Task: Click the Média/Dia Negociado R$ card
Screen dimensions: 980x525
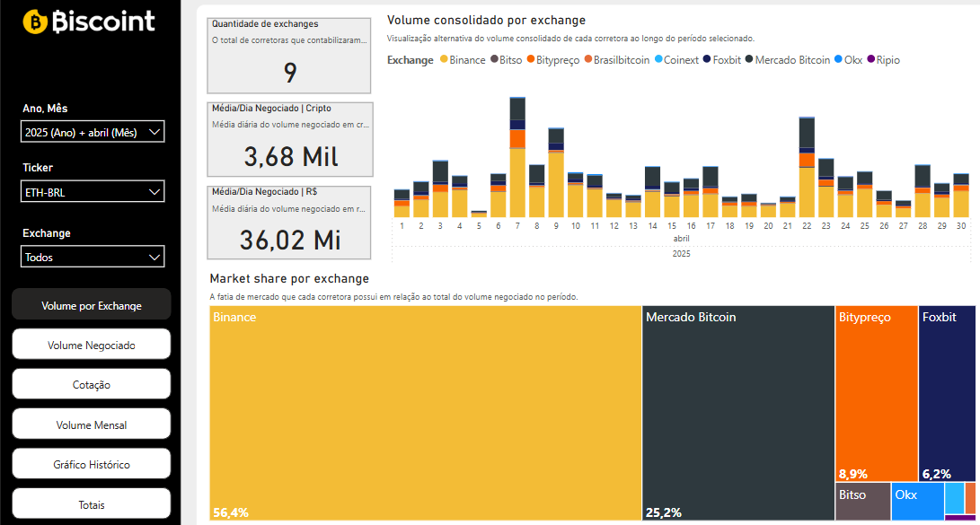Action: click(288, 223)
